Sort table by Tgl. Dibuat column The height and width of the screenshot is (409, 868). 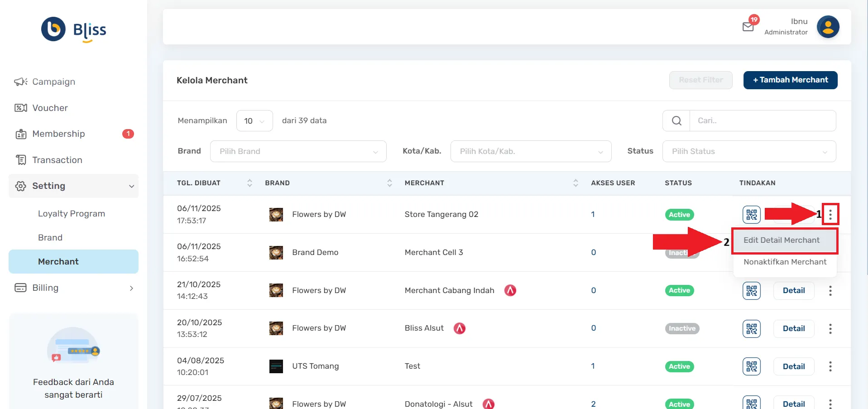(x=249, y=183)
